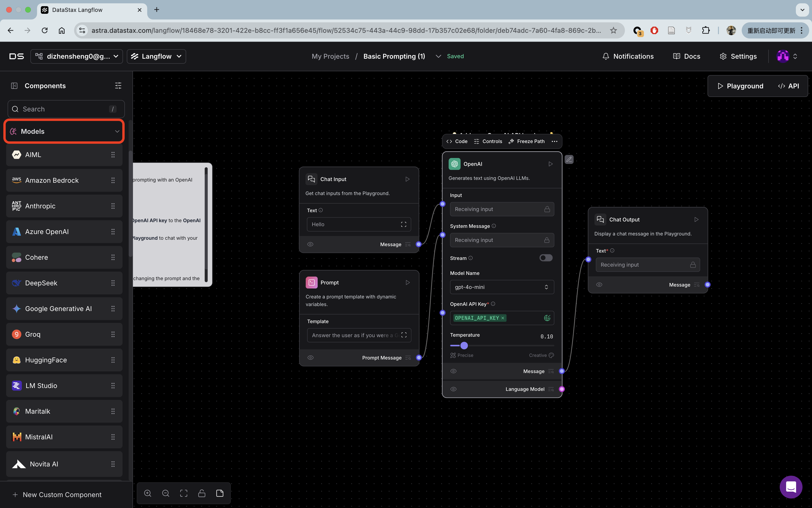Run the Prompt component play icon
This screenshot has width=812, height=508.
click(407, 283)
